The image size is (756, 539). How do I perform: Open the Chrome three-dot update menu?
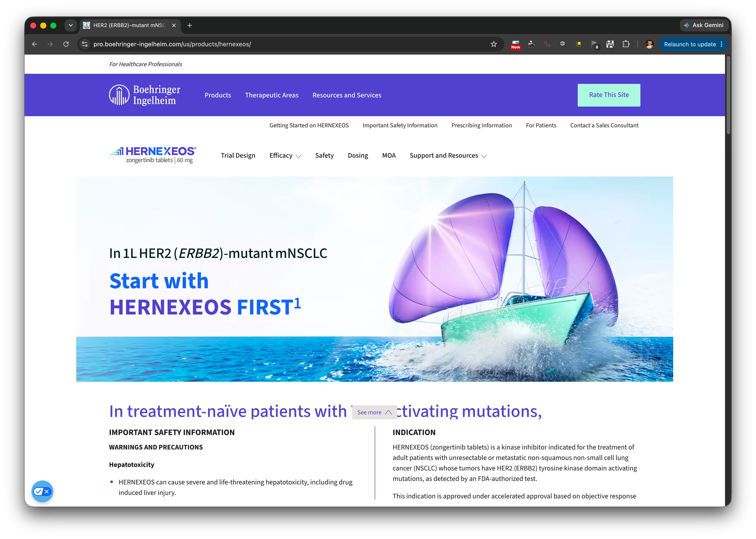[722, 44]
